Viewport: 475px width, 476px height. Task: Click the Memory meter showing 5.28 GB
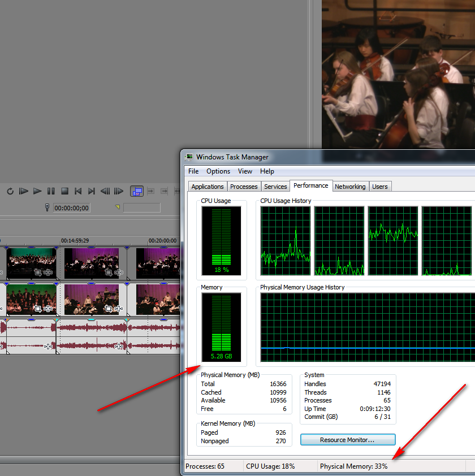tap(222, 327)
